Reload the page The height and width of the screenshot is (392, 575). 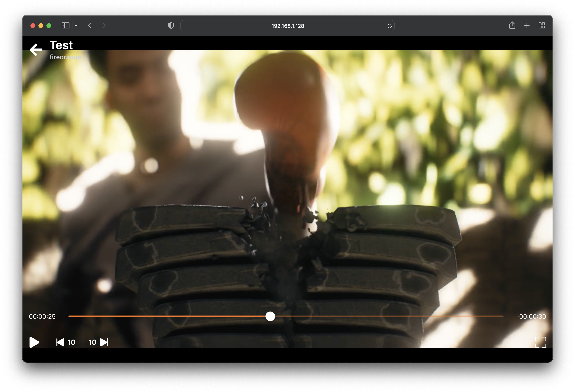tap(389, 26)
